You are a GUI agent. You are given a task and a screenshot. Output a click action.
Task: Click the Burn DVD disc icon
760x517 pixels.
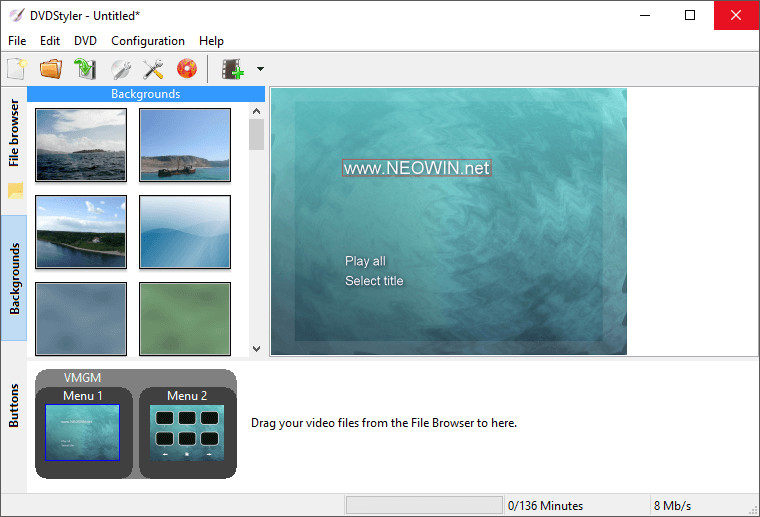pyautogui.click(x=187, y=69)
